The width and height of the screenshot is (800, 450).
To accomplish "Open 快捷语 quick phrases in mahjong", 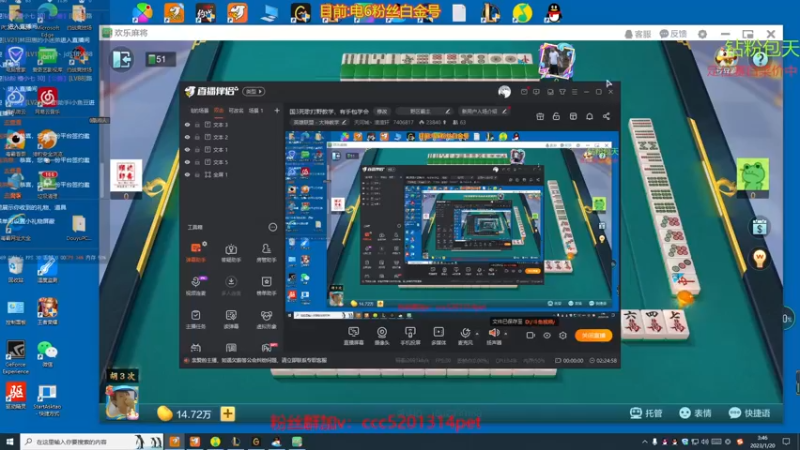I will (749, 413).
